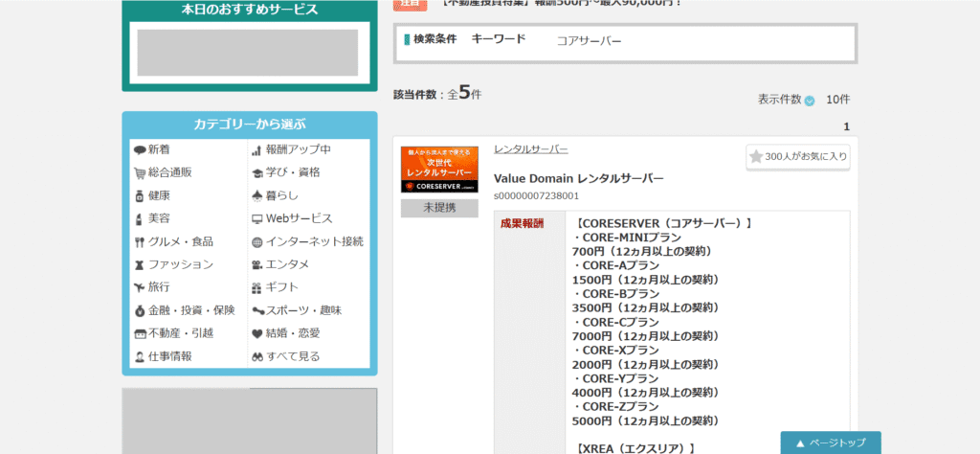980x454 pixels.
Task: Click the 10件 display count value
Action: tap(837, 100)
